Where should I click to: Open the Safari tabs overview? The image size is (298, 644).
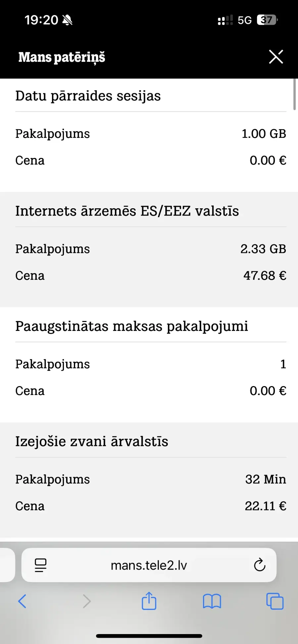coord(275,601)
